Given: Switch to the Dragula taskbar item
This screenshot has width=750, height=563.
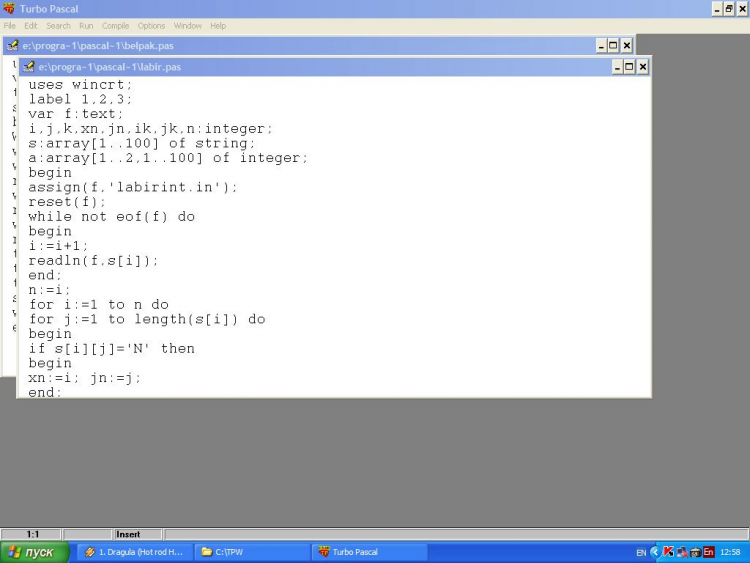Looking at the screenshot, I should [133, 552].
